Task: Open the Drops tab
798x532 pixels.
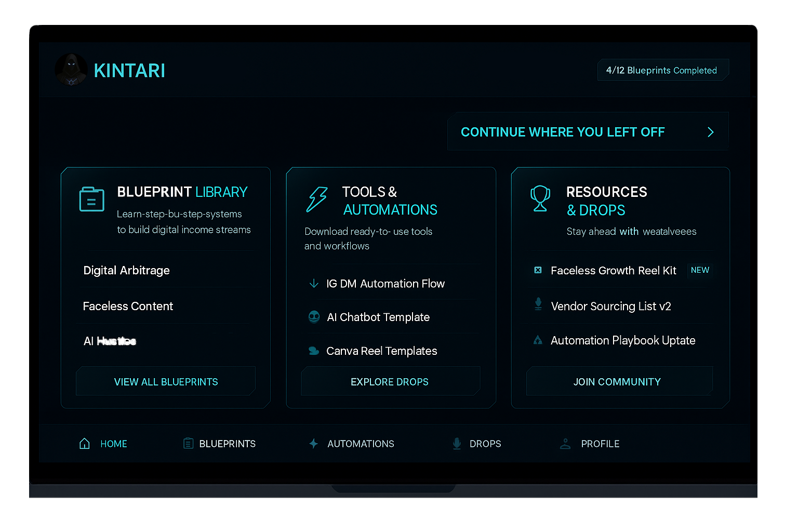Action: click(x=476, y=444)
